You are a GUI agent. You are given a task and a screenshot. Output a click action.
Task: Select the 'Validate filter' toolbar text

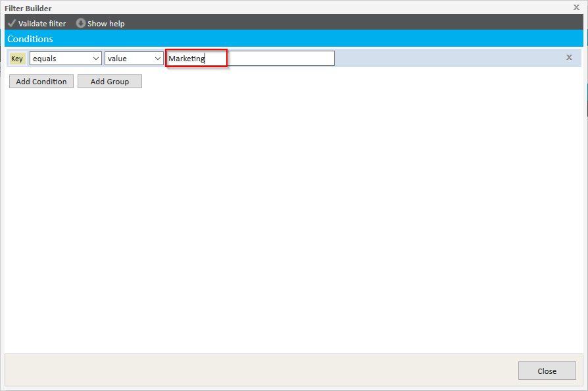click(42, 24)
